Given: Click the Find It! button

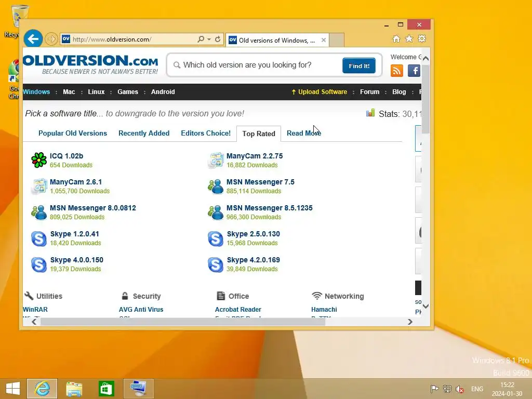Looking at the screenshot, I should tap(359, 65).
